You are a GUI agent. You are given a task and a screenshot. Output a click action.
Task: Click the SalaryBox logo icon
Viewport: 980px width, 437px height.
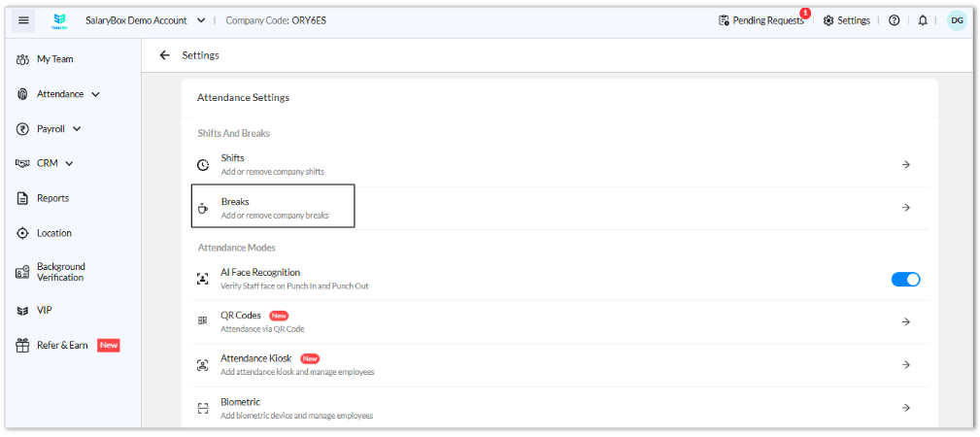[59, 20]
